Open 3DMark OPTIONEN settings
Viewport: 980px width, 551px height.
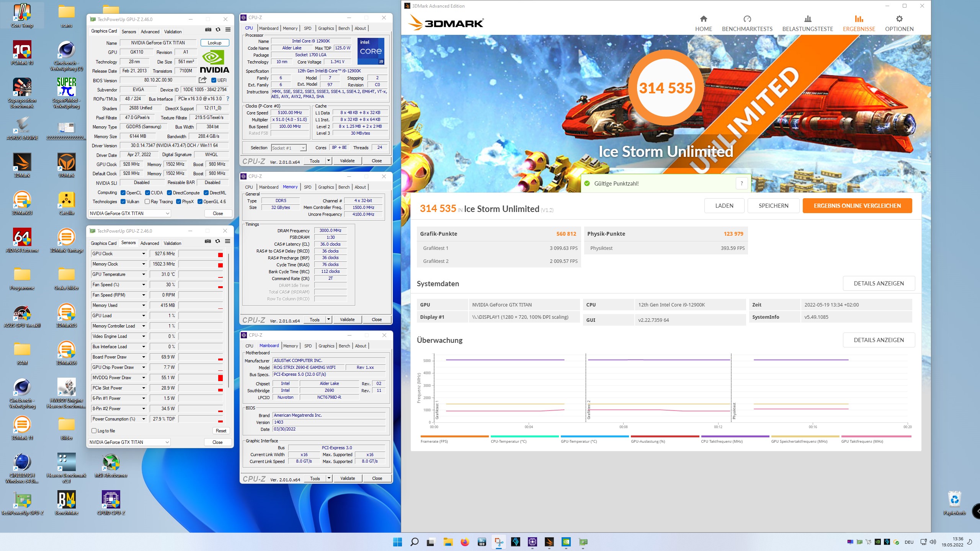(x=899, y=23)
